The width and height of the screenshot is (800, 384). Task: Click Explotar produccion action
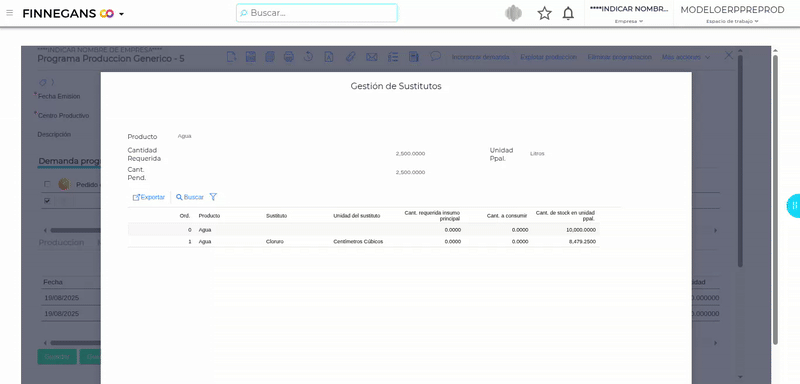click(x=548, y=57)
